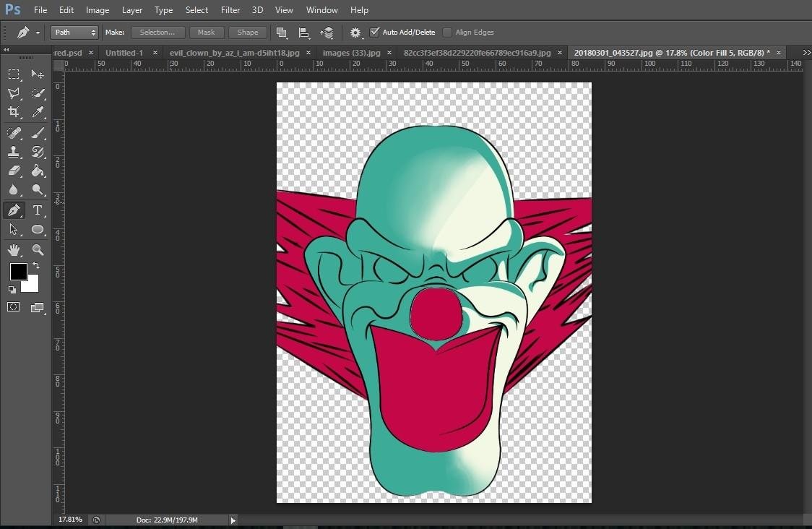Choose the Horizontal Type tool
The image size is (812, 529).
38,210
